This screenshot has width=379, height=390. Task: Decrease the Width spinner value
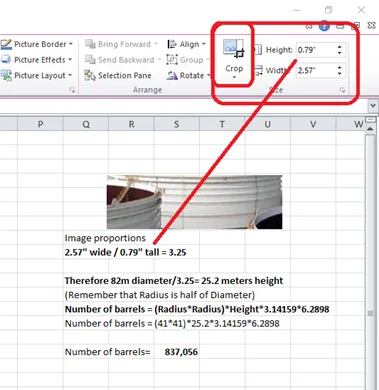coord(340,73)
